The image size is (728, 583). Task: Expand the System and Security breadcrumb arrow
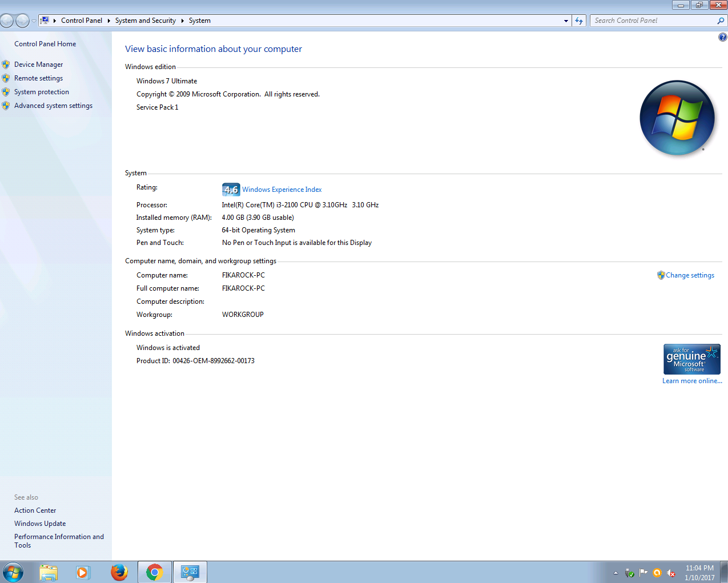click(x=182, y=20)
